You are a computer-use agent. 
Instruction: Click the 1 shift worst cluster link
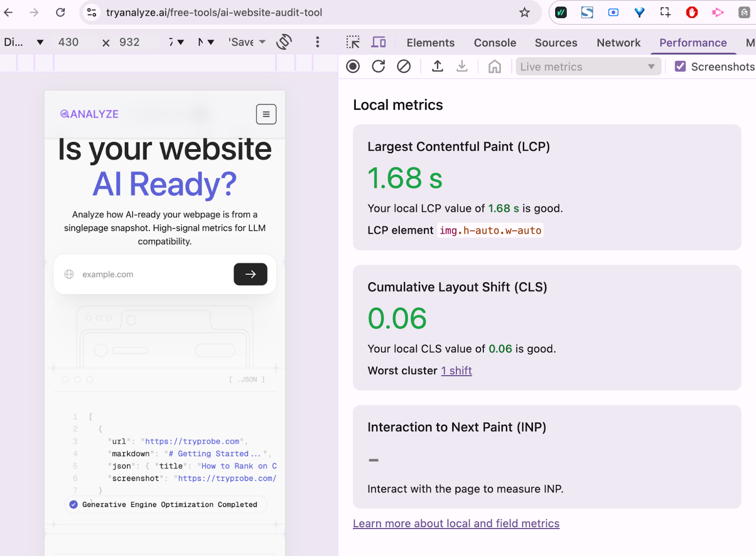pyautogui.click(x=456, y=370)
